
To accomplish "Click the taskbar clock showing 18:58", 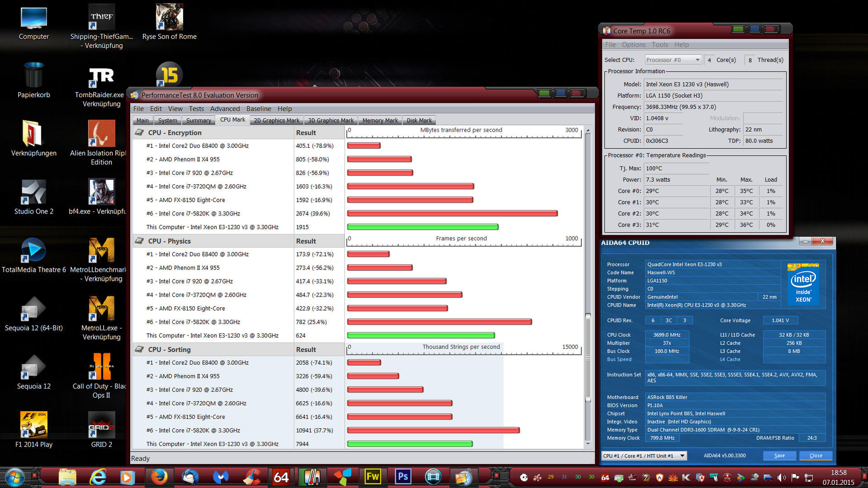I will [838, 473].
